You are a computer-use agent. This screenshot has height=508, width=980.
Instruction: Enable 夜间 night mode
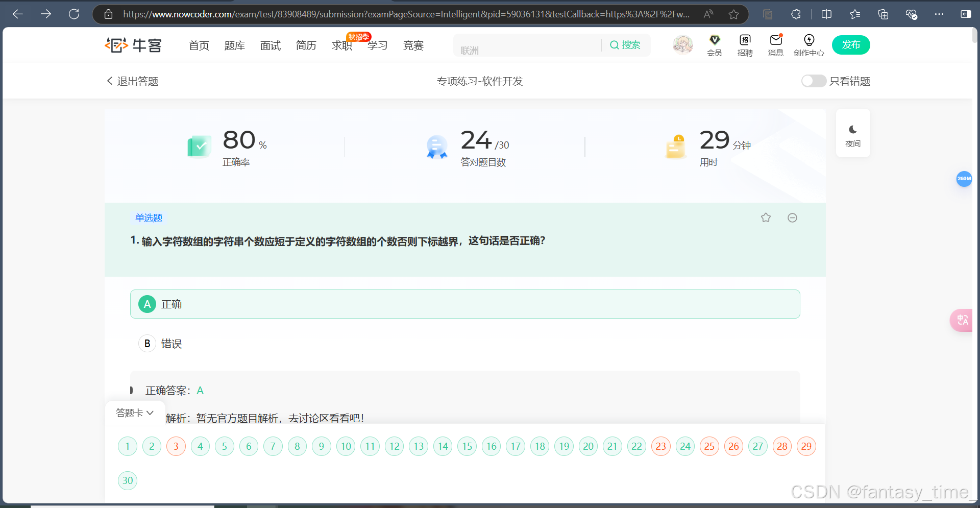point(852,133)
